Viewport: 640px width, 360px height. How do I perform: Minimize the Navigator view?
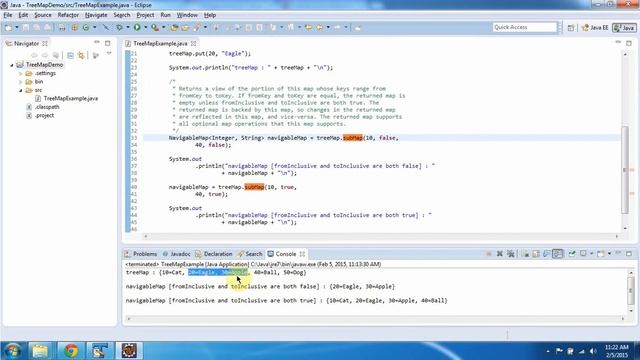97,42
